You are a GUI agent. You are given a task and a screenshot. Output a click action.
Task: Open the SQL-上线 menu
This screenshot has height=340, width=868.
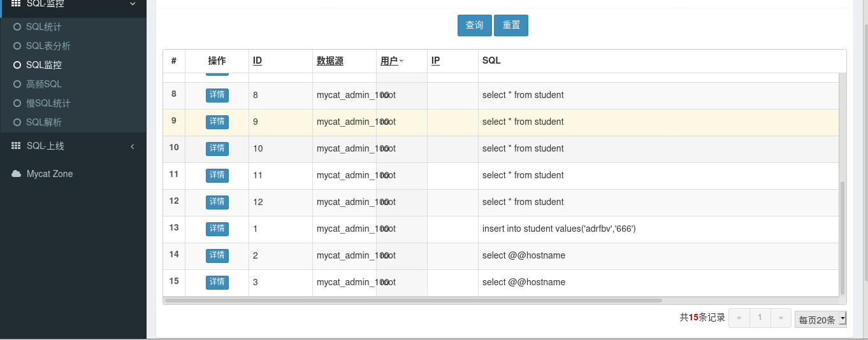click(x=73, y=146)
